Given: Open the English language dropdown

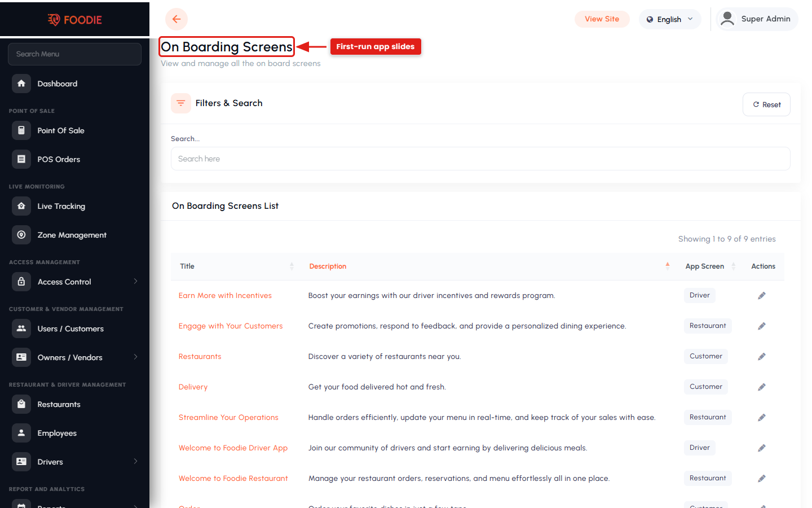Looking at the screenshot, I should click(670, 19).
